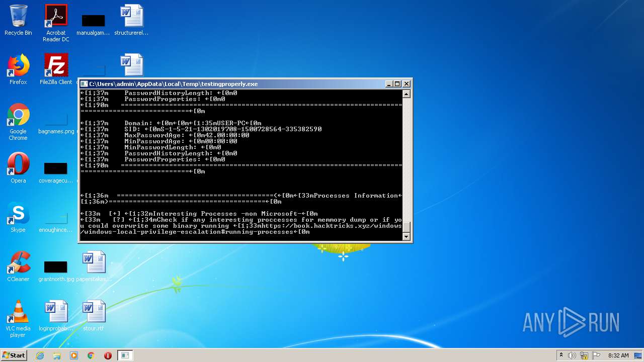Image resolution: width=644 pixels, height=362 pixels.
Task: Launch FileZilla Client shortcut
Action: [56, 69]
